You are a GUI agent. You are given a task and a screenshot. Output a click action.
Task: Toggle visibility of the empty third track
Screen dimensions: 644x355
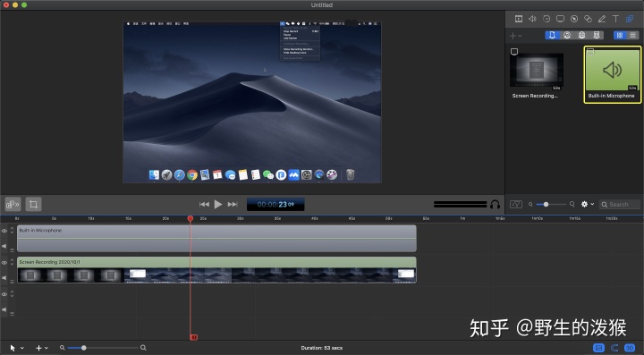4,294
